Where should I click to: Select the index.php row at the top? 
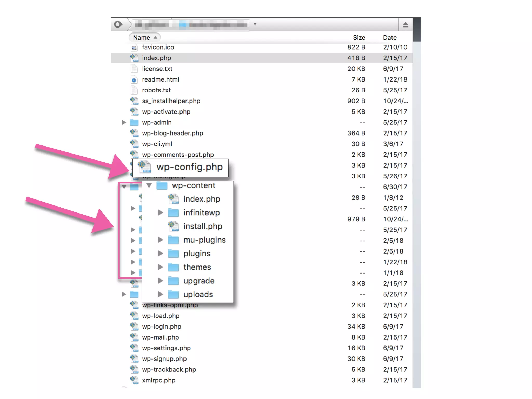(x=156, y=58)
